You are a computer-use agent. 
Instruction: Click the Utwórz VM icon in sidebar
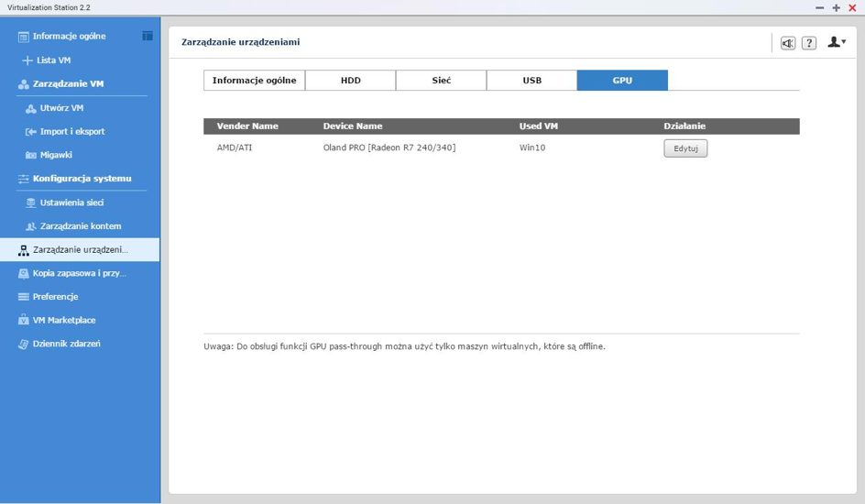click(31, 108)
